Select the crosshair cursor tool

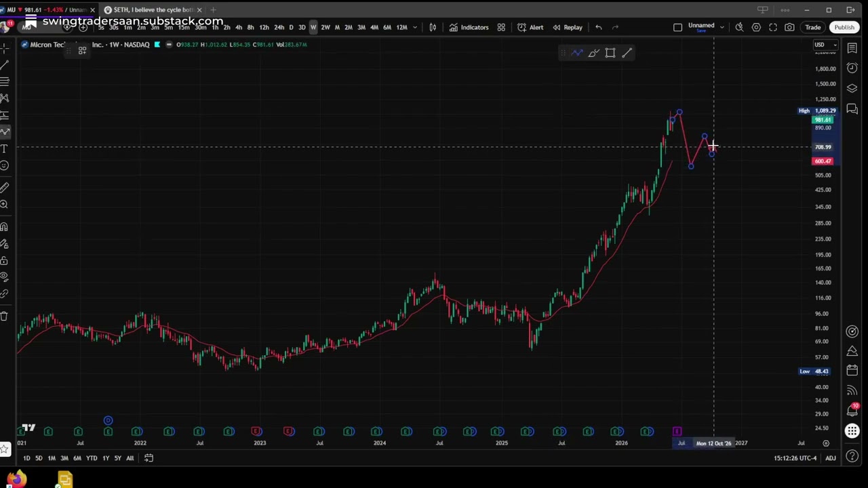coord(4,48)
